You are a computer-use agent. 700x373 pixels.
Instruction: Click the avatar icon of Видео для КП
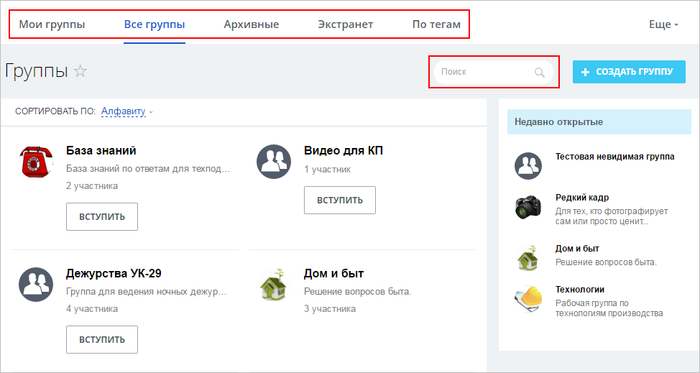tap(273, 162)
